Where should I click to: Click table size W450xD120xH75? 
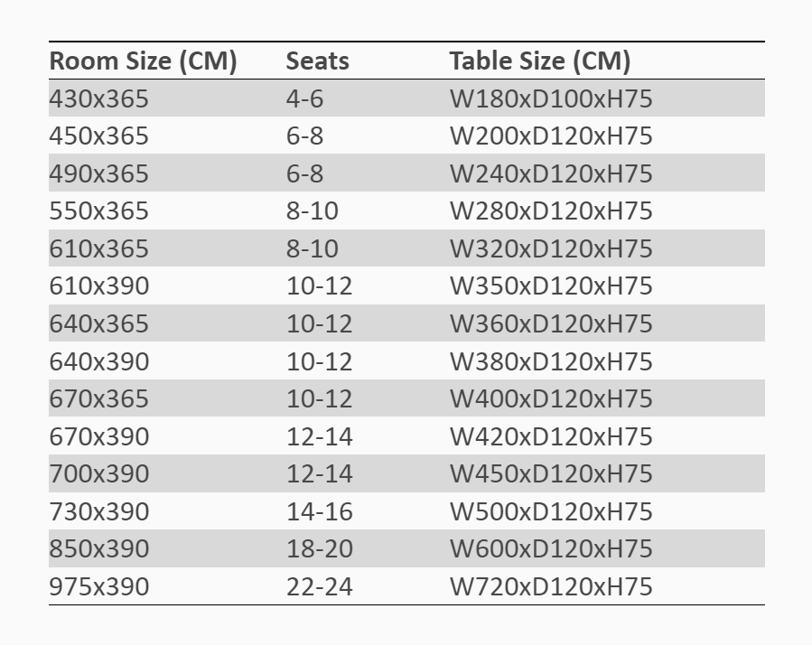pos(550,473)
